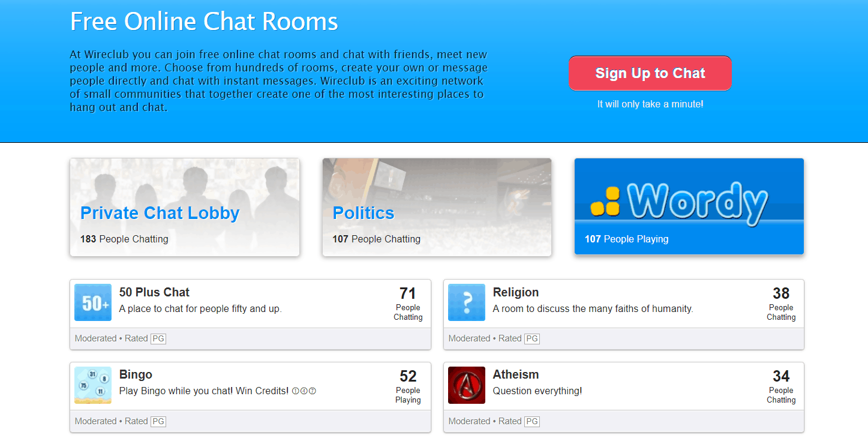Open the Atheism room title link
The width and height of the screenshot is (868, 438).
516,374
